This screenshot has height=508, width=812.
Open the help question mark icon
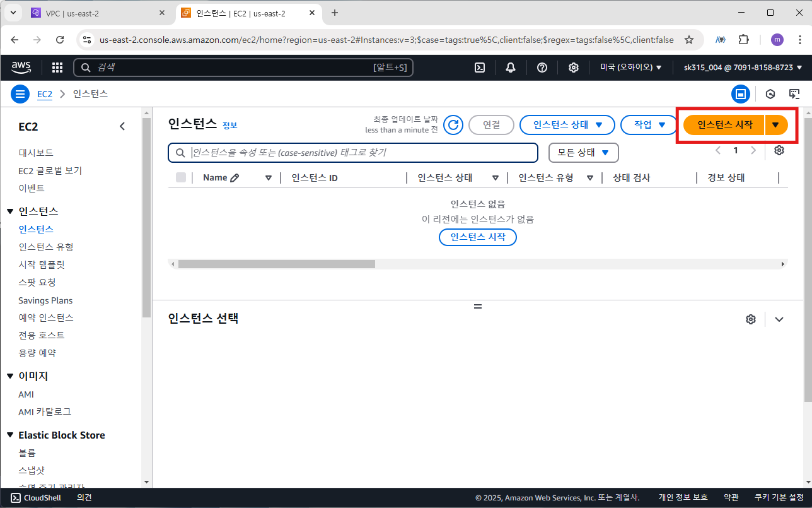542,68
